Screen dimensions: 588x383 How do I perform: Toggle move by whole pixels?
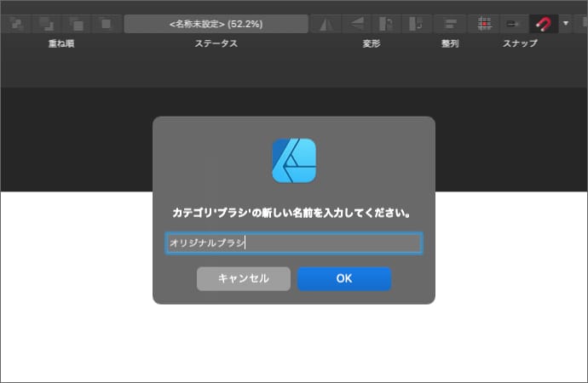pyautogui.click(x=512, y=23)
